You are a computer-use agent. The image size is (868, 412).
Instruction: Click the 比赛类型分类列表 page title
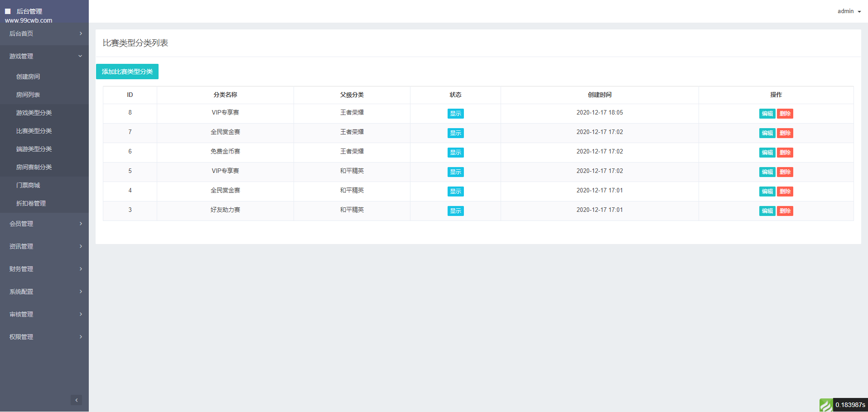(x=135, y=43)
